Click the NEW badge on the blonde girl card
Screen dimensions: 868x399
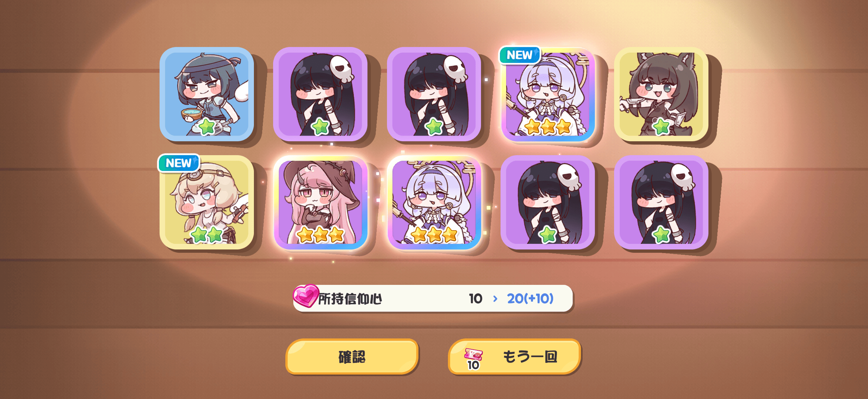(178, 163)
